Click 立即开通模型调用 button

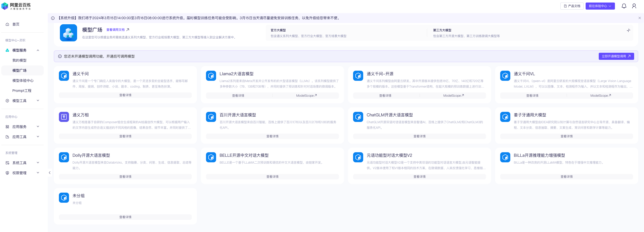(616, 56)
